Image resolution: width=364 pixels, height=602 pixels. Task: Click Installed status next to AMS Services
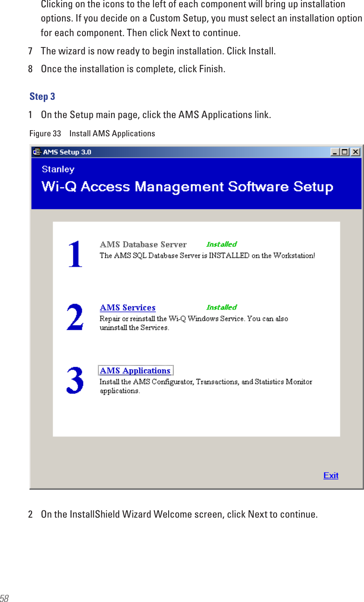click(221, 307)
